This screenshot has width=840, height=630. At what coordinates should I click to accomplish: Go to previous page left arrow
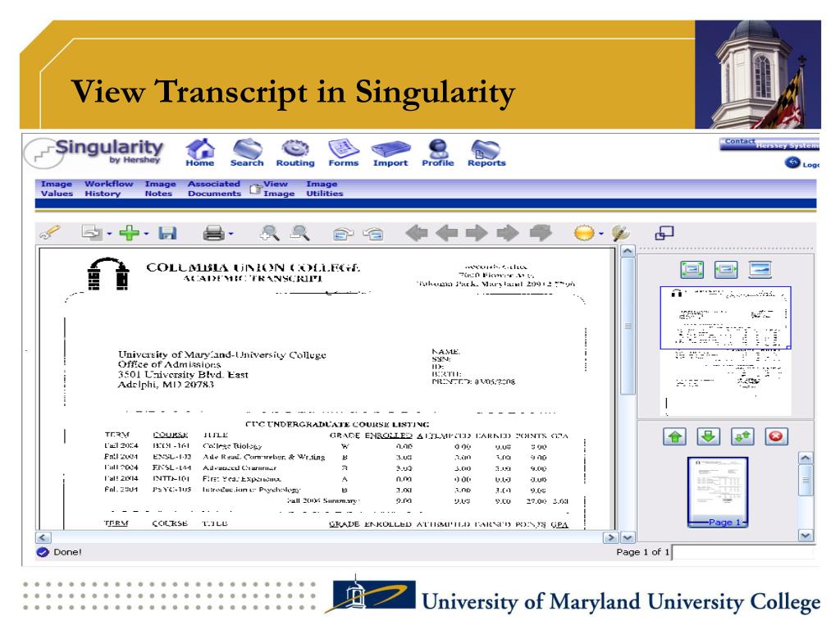(x=447, y=233)
